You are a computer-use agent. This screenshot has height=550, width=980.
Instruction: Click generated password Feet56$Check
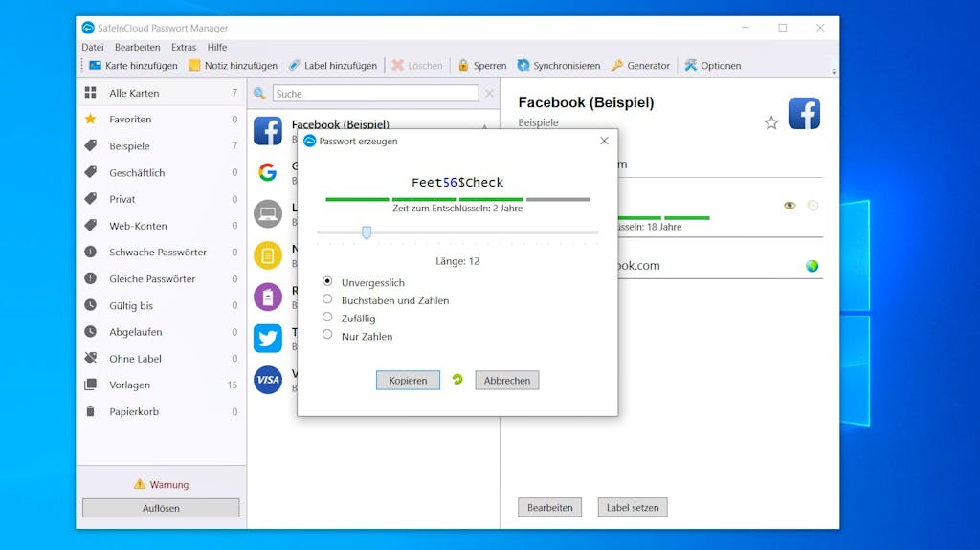tap(457, 183)
